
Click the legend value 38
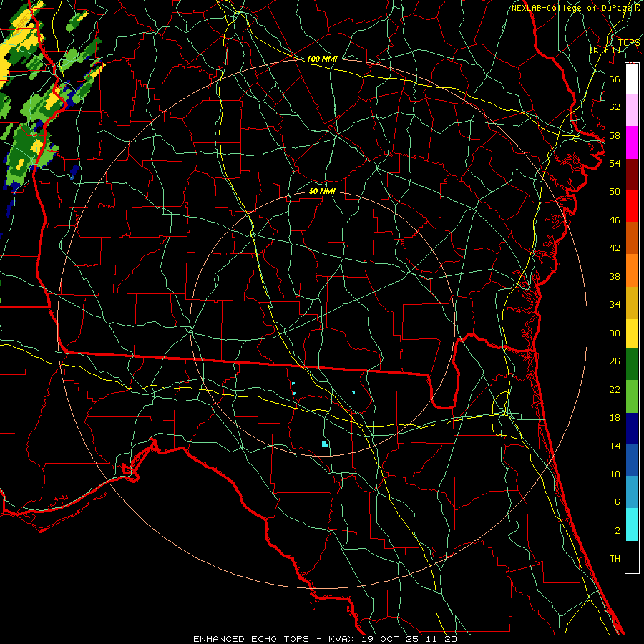[x=615, y=276]
